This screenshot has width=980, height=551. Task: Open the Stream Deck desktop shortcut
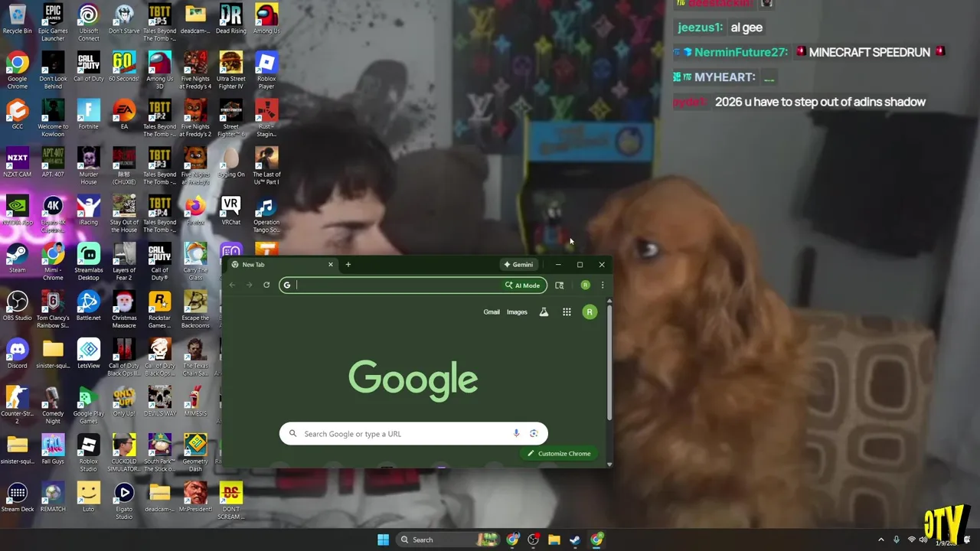[x=17, y=497]
